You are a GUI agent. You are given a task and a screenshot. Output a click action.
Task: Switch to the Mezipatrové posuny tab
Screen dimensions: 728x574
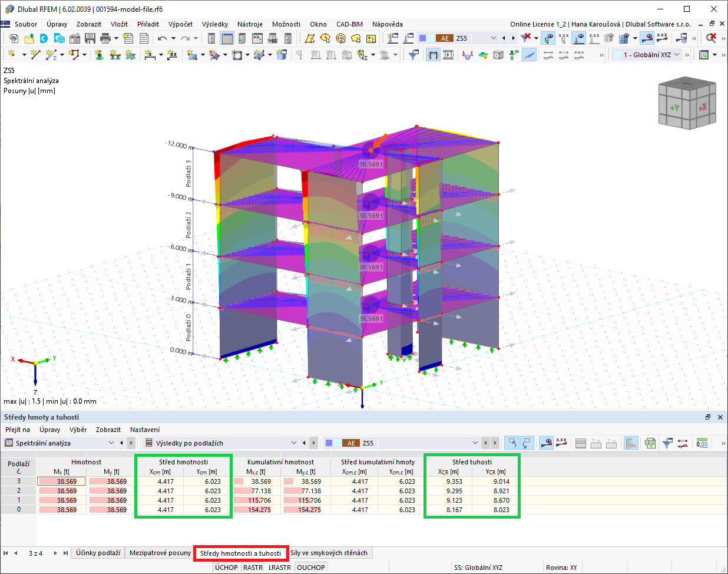pos(160,553)
